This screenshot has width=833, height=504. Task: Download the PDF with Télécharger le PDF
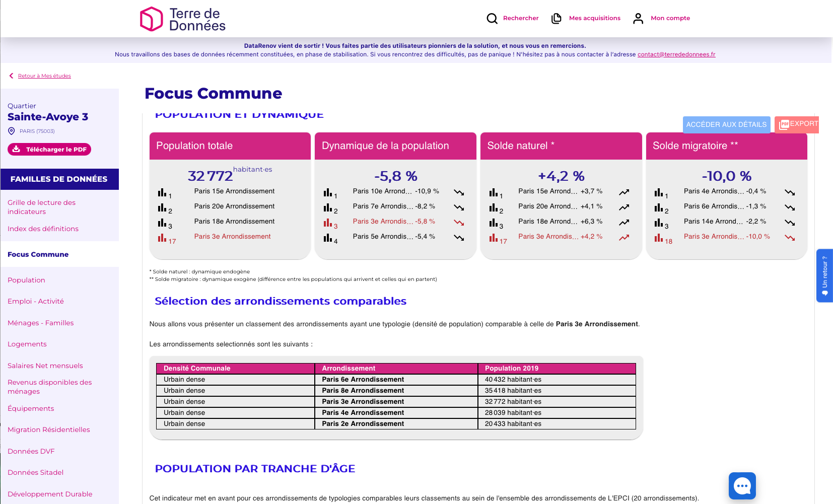[49, 150]
